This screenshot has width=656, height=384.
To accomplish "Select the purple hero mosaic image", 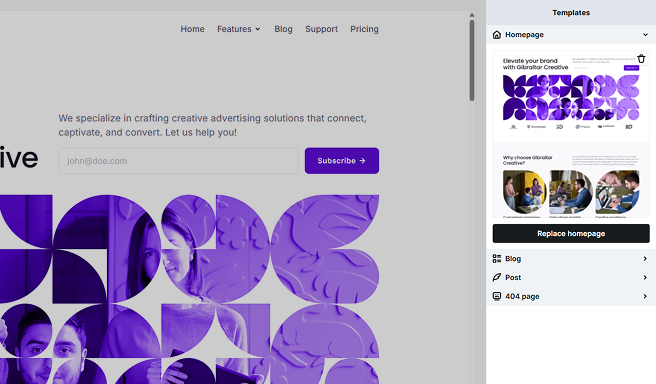I will [x=190, y=289].
